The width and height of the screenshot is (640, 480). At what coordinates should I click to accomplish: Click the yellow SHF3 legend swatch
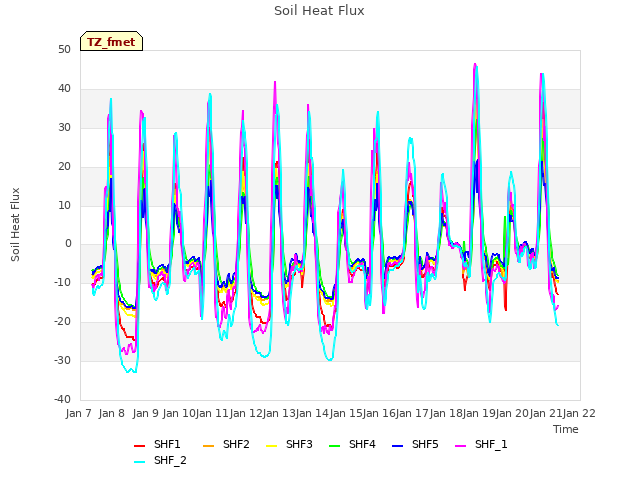tap(271, 446)
